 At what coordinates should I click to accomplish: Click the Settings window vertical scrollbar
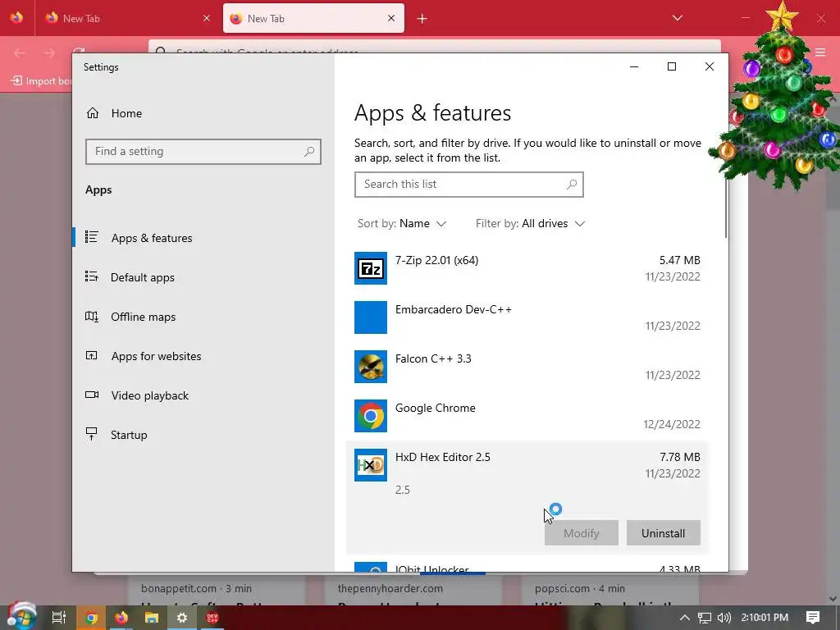(726, 209)
